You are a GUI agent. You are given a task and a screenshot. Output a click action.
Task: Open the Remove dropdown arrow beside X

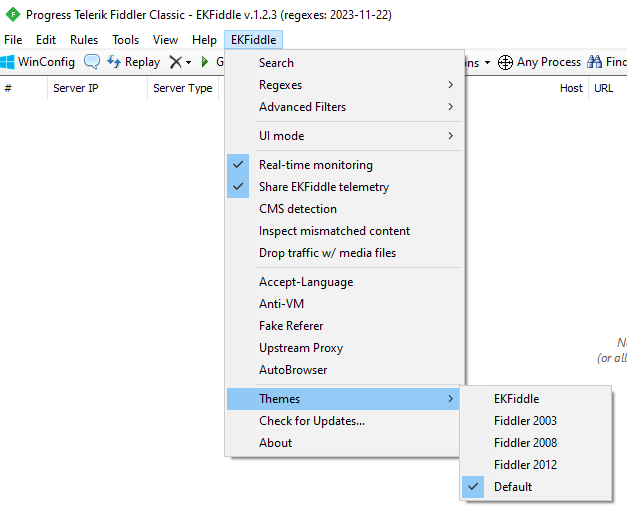[x=188, y=62]
